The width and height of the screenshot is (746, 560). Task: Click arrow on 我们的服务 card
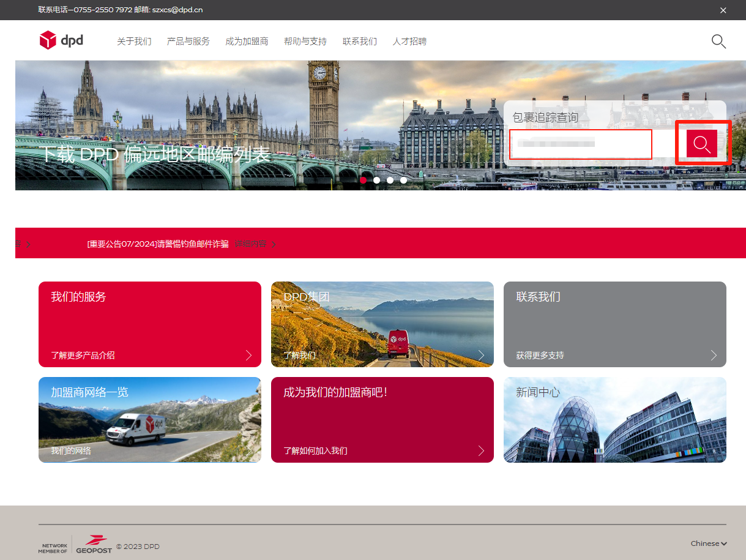248,355
